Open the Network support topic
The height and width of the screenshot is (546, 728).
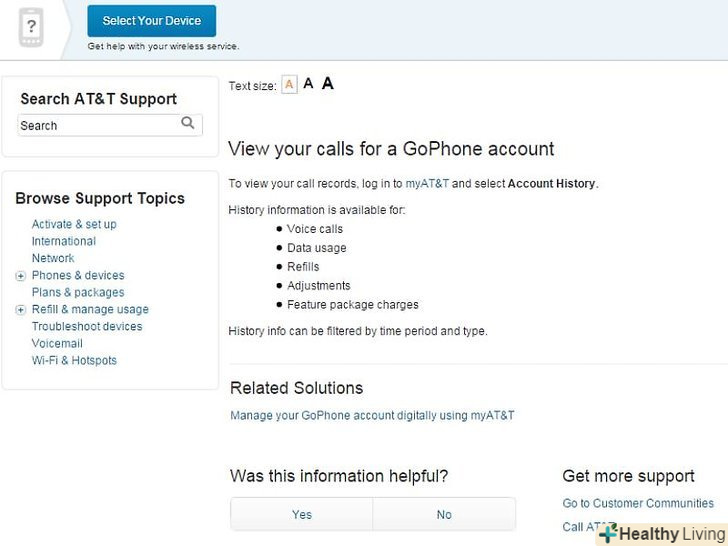[53, 259]
